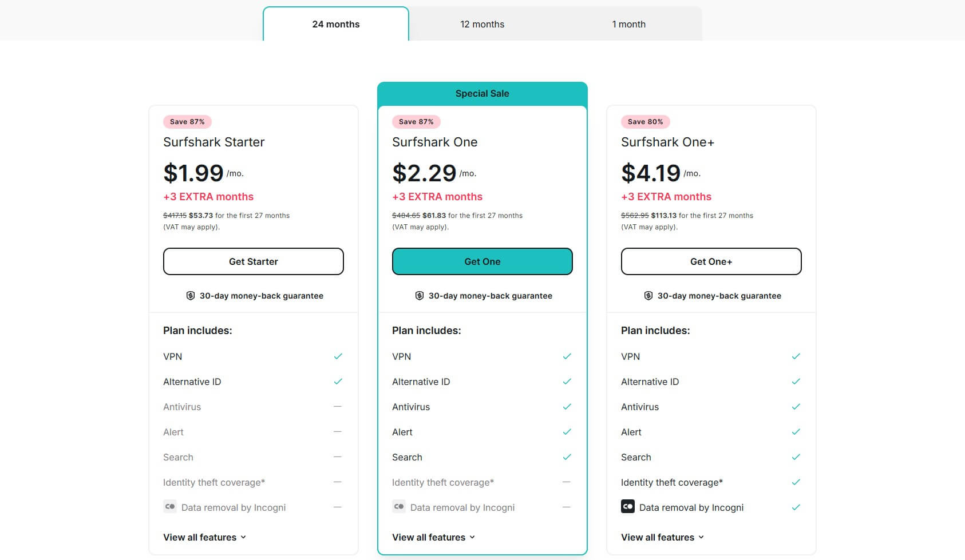Image resolution: width=965 pixels, height=560 pixels.
Task: Click the money-back guarantee shield icon under Get Starter
Action: 189,296
